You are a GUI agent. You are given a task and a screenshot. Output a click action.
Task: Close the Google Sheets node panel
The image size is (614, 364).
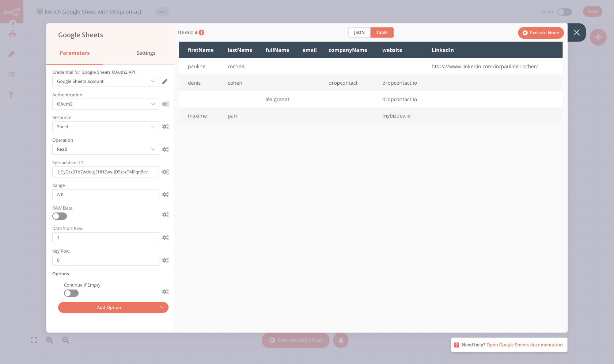[576, 32]
